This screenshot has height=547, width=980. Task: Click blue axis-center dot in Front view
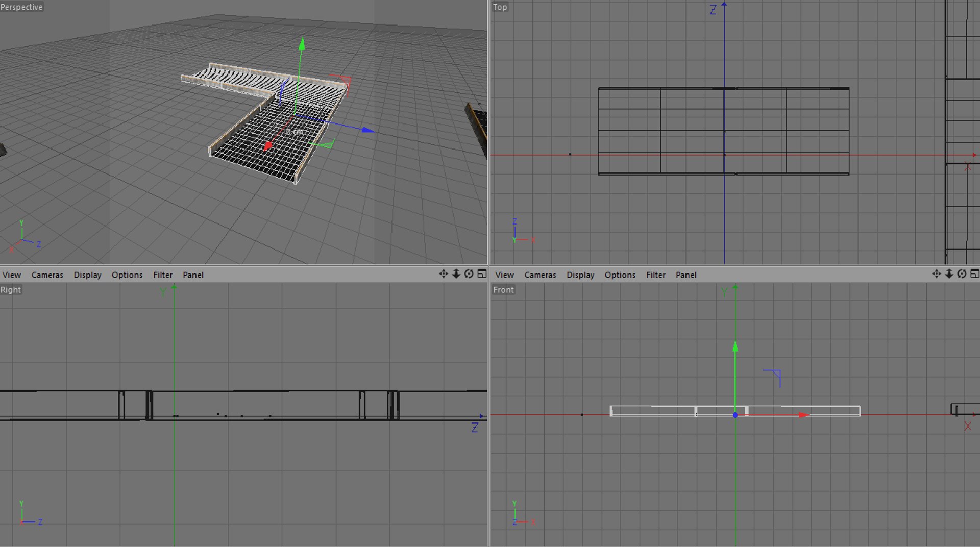coord(735,415)
